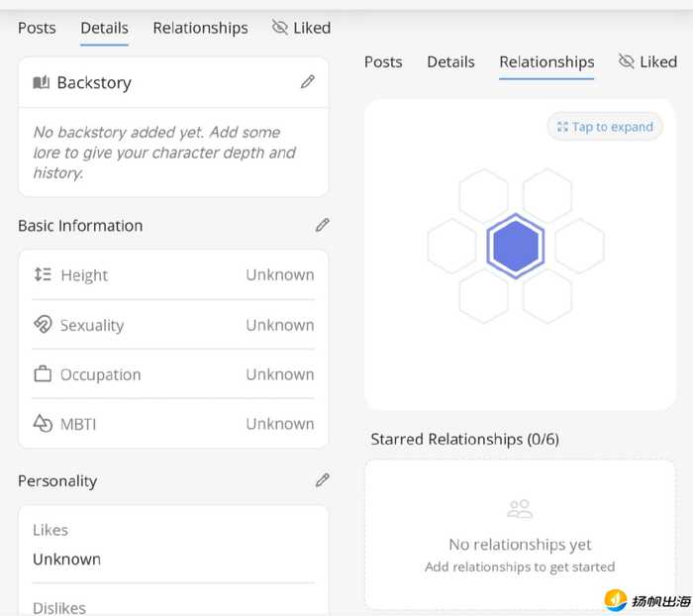Click the Occupation briefcase icon

click(x=43, y=374)
